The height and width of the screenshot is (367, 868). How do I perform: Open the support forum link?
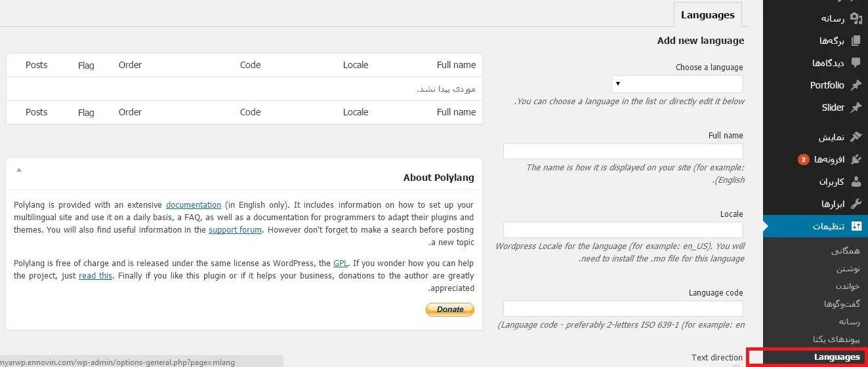point(235,229)
